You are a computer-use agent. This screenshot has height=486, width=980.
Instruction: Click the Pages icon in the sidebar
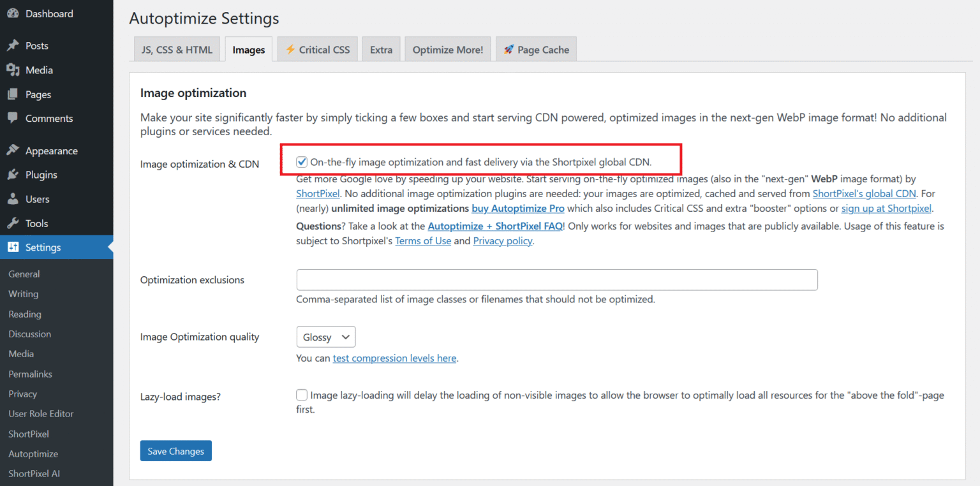[14, 94]
